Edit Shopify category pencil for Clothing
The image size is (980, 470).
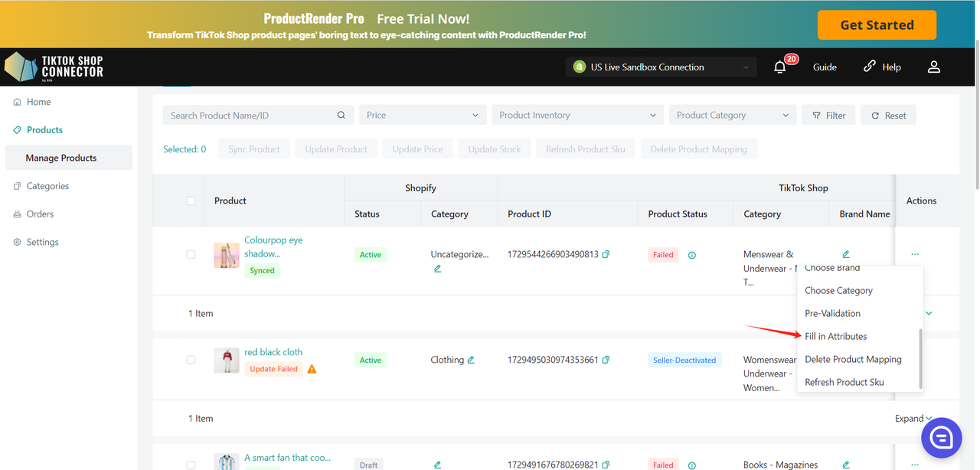[471, 360]
